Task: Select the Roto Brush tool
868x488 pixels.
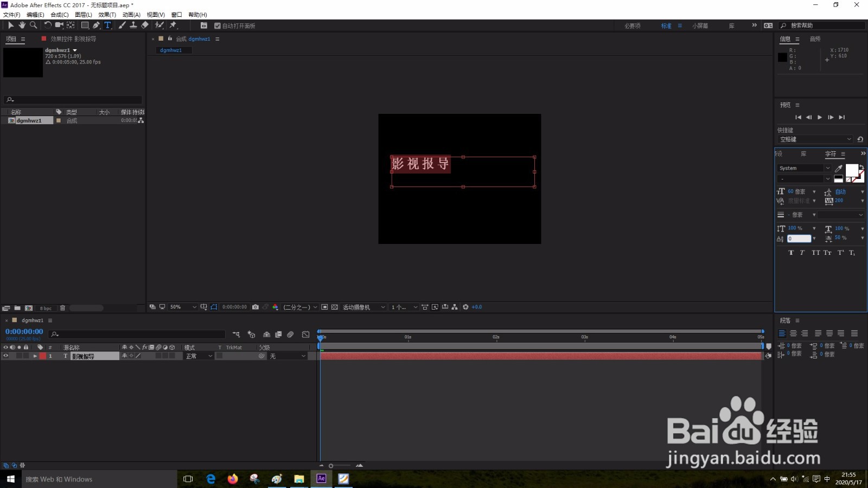Action: pyautogui.click(x=159, y=25)
